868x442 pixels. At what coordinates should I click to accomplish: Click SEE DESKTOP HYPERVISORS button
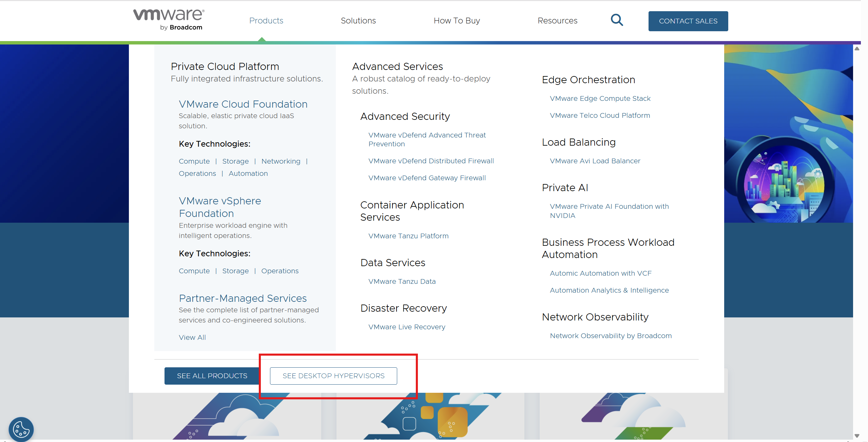tap(333, 376)
